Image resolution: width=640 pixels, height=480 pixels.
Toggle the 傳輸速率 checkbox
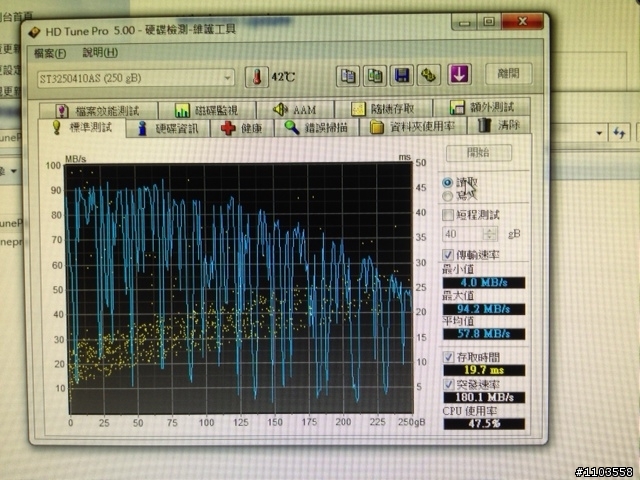(448, 255)
